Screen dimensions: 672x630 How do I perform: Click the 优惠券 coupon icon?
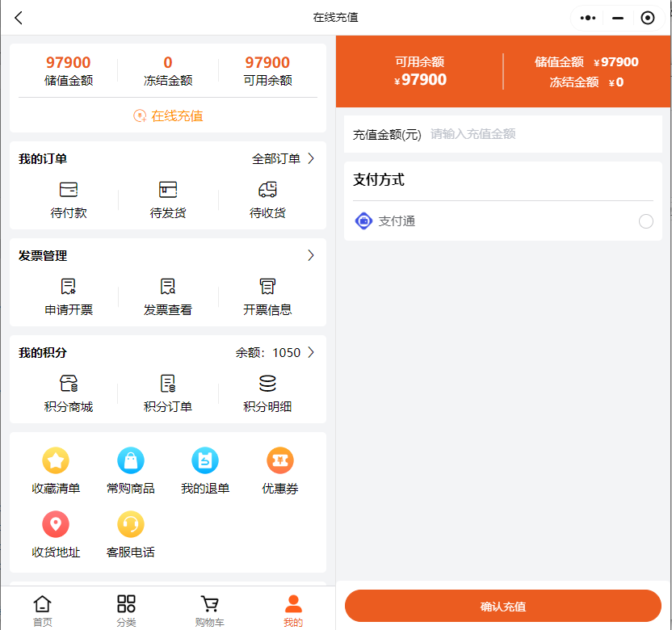[280, 460]
